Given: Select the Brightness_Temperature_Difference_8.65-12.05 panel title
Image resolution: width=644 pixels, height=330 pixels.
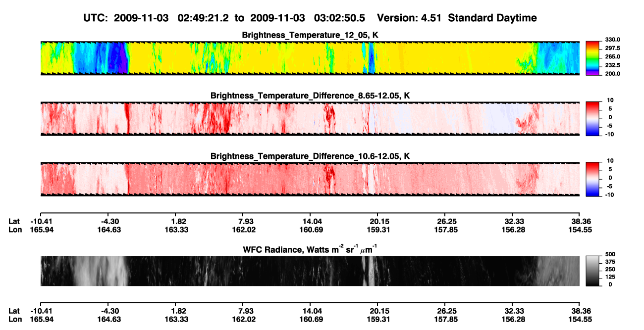Looking at the screenshot, I should [310, 95].
